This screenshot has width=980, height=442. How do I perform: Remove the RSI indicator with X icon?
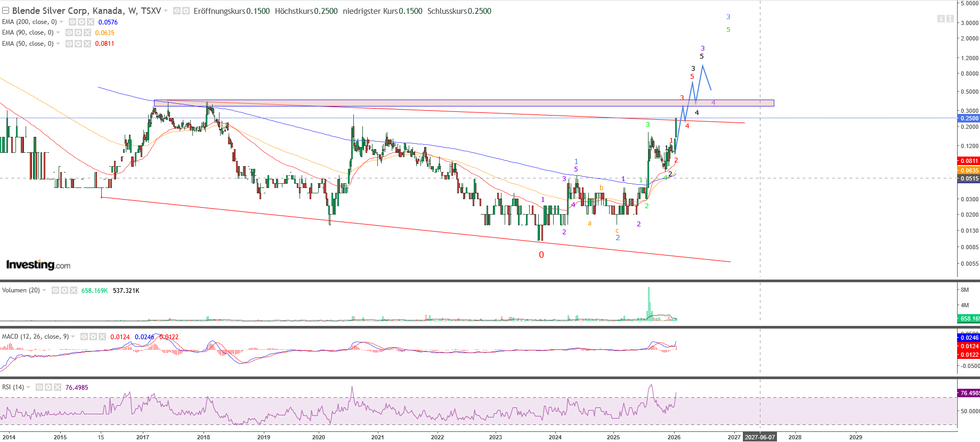[x=57, y=387]
